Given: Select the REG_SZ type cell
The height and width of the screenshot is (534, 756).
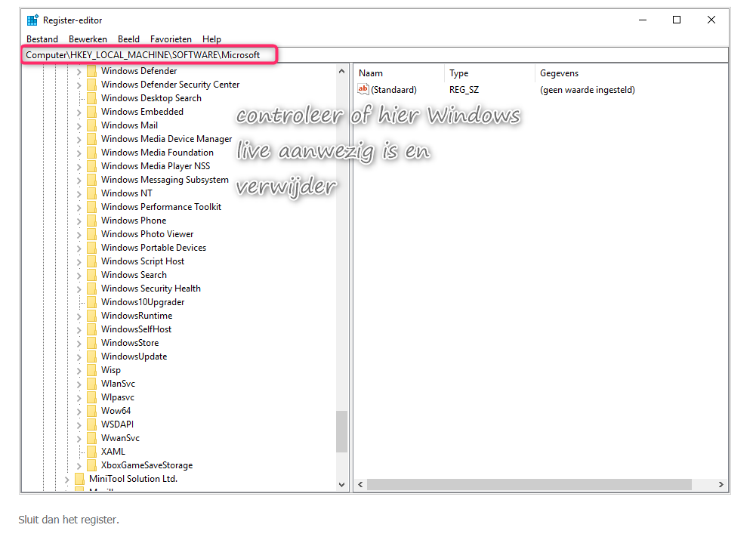Looking at the screenshot, I should (464, 90).
